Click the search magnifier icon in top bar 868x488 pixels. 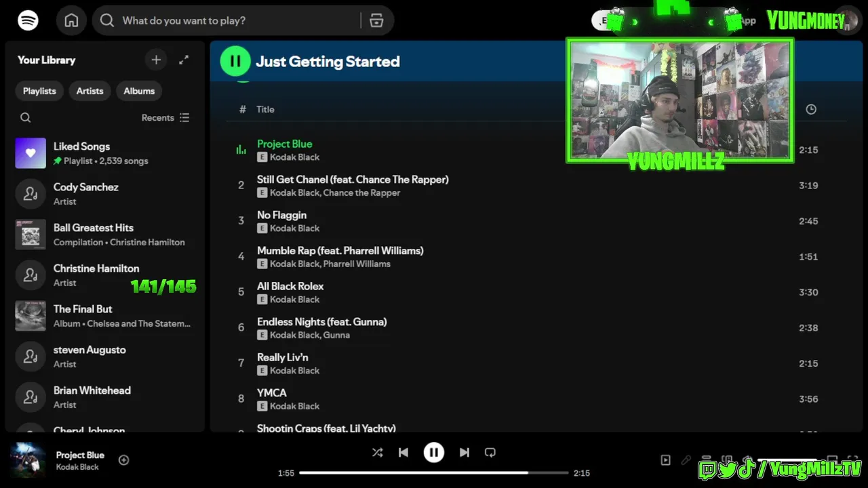tap(106, 20)
